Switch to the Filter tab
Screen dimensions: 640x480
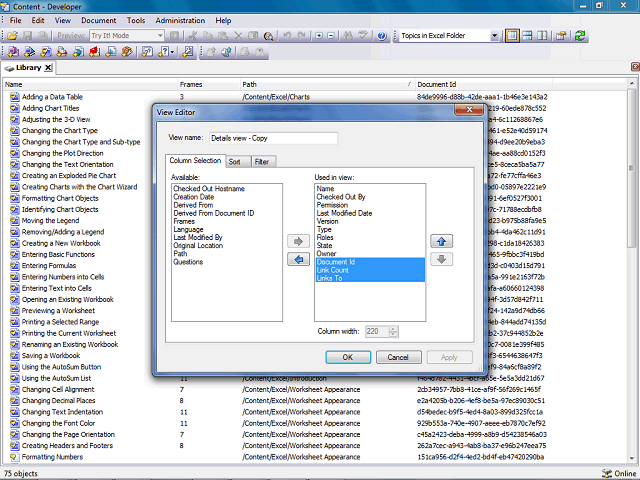[262, 162]
